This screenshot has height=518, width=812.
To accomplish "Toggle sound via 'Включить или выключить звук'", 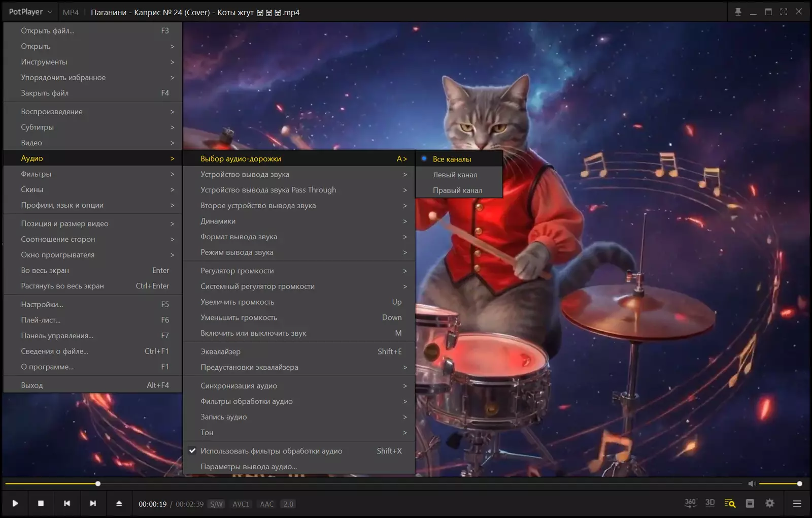I will tap(299, 333).
